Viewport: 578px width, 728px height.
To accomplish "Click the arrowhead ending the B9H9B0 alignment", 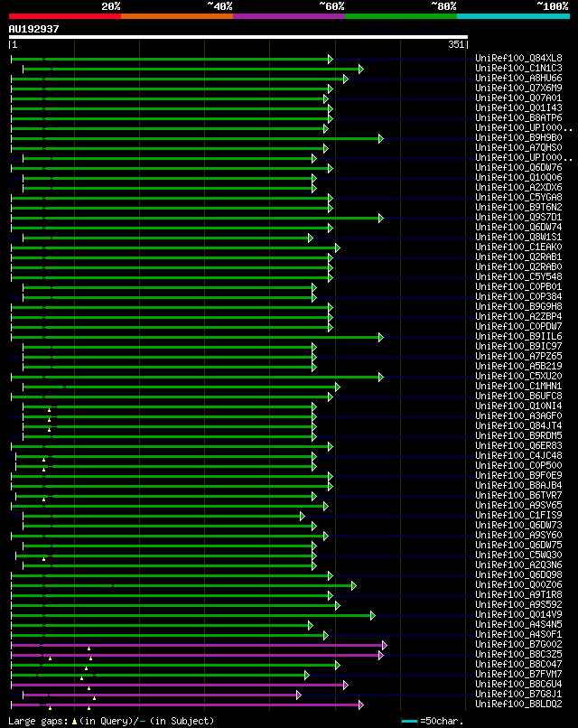I will 381,138.
